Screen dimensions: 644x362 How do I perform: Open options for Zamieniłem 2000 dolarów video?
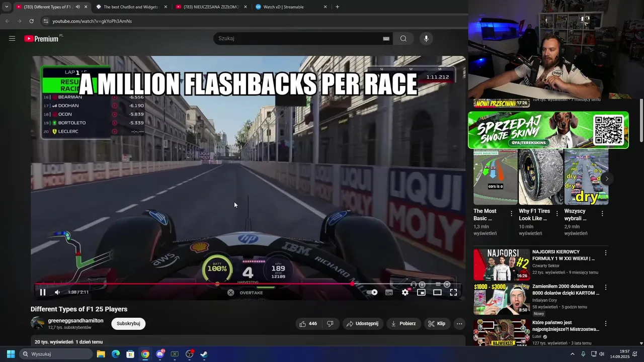click(x=606, y=288)
